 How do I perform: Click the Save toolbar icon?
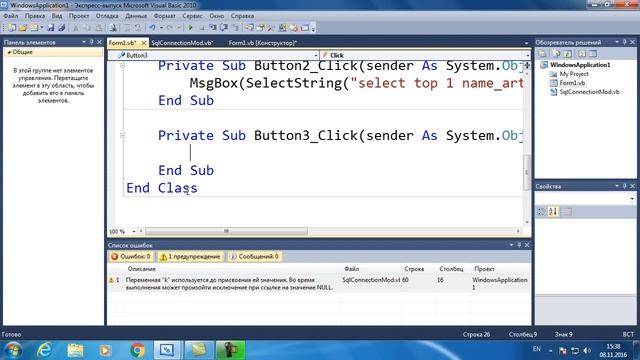pos(51,28)
